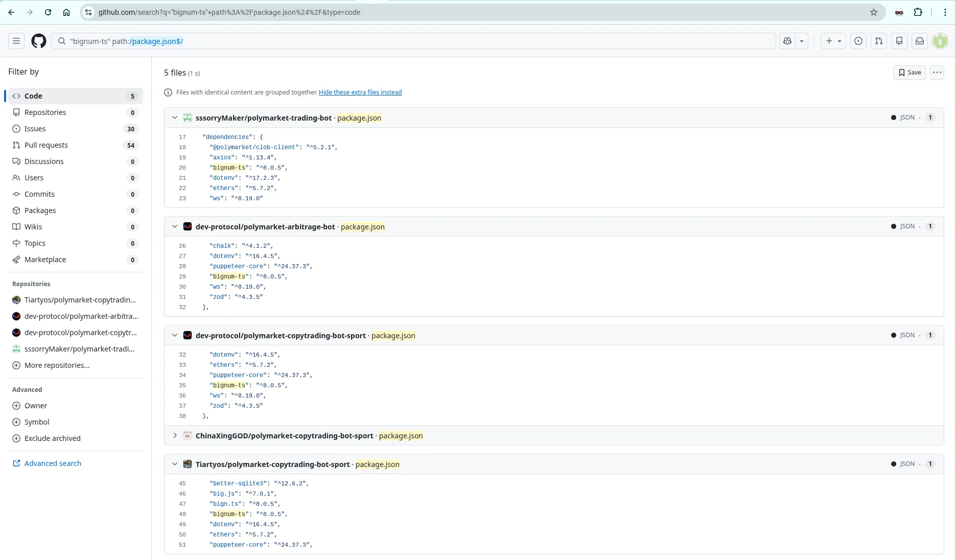
Task: Filter results by Pull requests
Action: tap(46, 145)
